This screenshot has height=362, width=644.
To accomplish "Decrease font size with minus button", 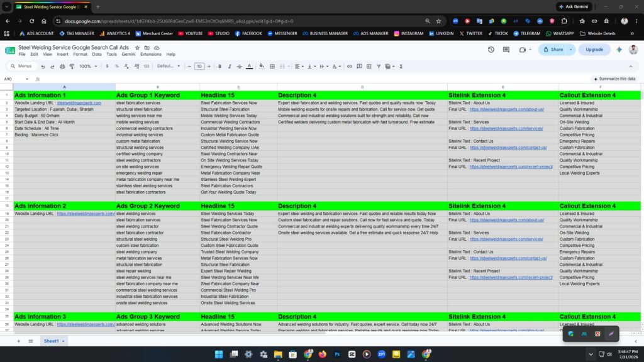I will pos(189,66).
